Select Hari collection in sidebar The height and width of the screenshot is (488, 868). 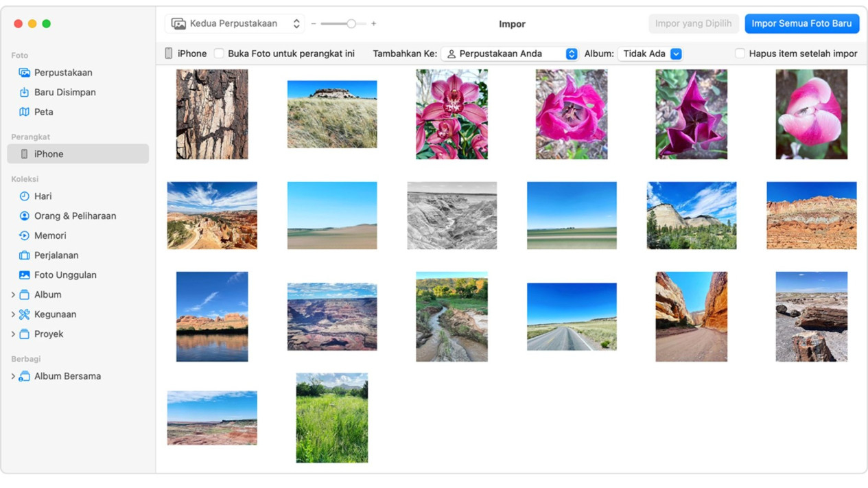point(78,196)
